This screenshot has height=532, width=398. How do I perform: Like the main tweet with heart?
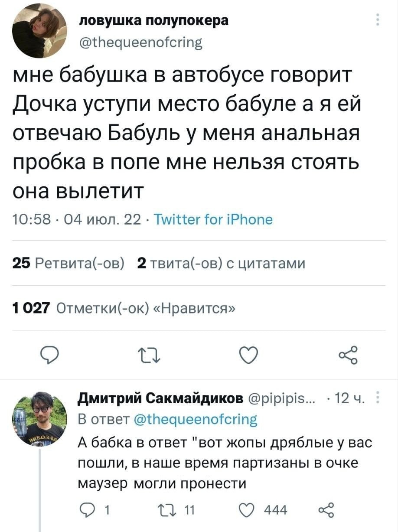pyautogui.click(x=249, y=356)
